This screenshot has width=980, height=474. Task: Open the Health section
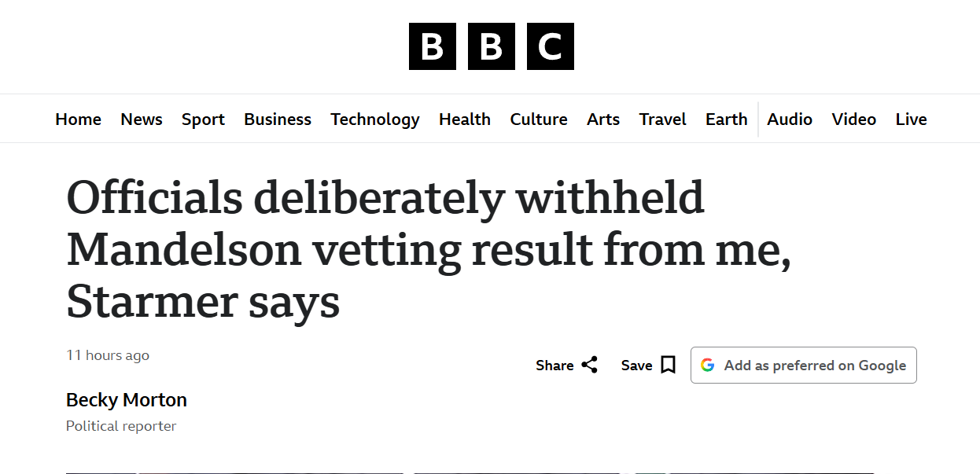click(465, 119)
